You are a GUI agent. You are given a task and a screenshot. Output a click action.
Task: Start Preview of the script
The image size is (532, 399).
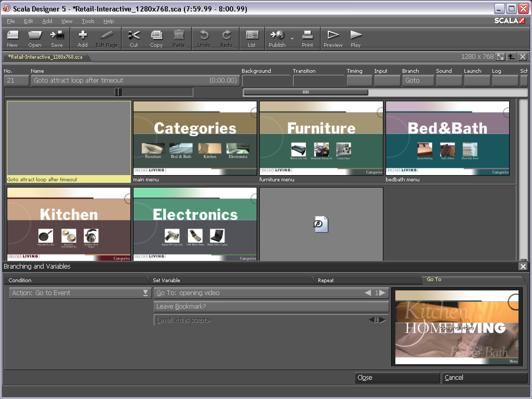coord(333,38)
